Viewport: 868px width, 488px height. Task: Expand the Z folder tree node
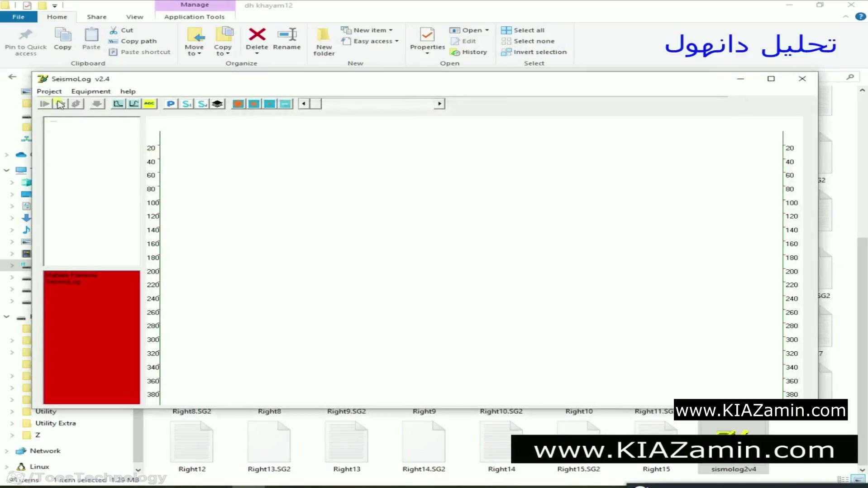[12, 435]
